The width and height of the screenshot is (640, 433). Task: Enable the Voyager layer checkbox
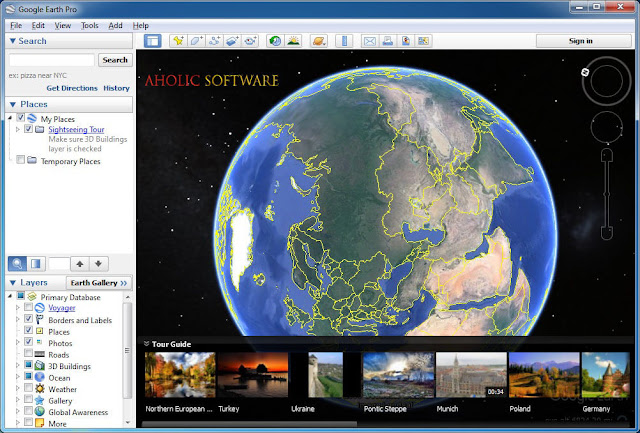pos(28,307)
